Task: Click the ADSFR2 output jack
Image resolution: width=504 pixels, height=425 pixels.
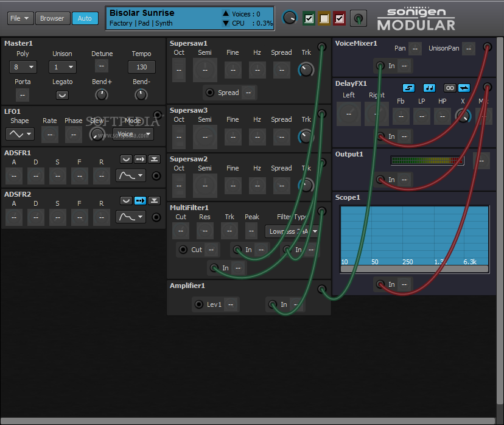Action: point(156,217)
